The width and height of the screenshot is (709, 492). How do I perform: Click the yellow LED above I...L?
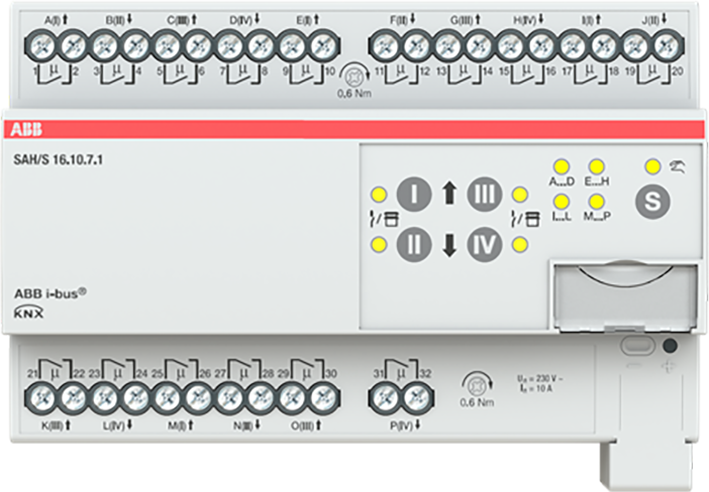point(561,201)
